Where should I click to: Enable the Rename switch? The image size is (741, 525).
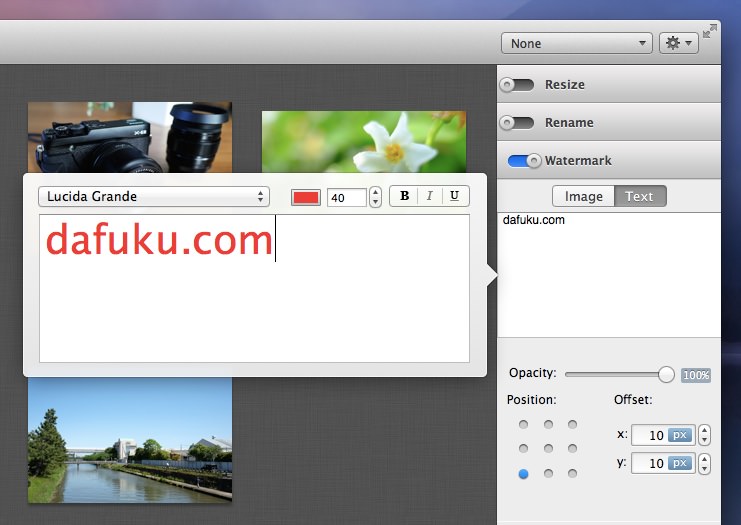pyautogui.click(x=517, y=123)
